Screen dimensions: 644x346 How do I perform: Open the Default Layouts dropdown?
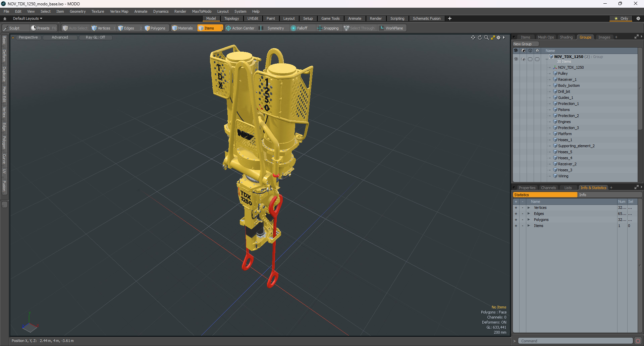click(x=28, y=18)
